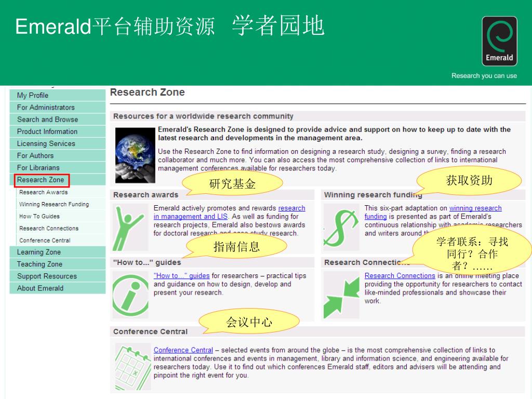
Task: Click the "How to..." guides section heading
Action: pyautogui.click(x=147, y=262)
